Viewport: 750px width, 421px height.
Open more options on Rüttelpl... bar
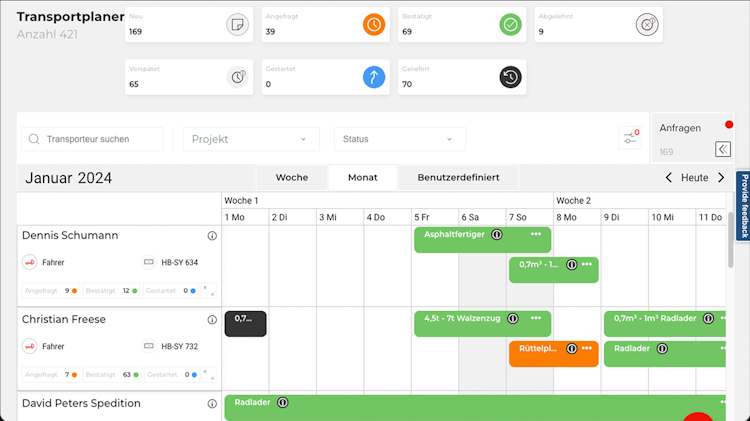pos(587,348)
